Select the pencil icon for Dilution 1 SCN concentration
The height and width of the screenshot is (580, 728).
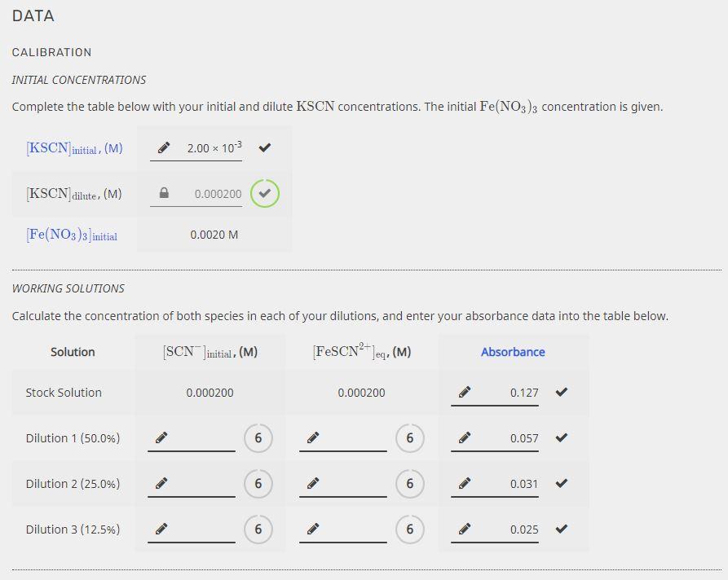tap(161, 437)
